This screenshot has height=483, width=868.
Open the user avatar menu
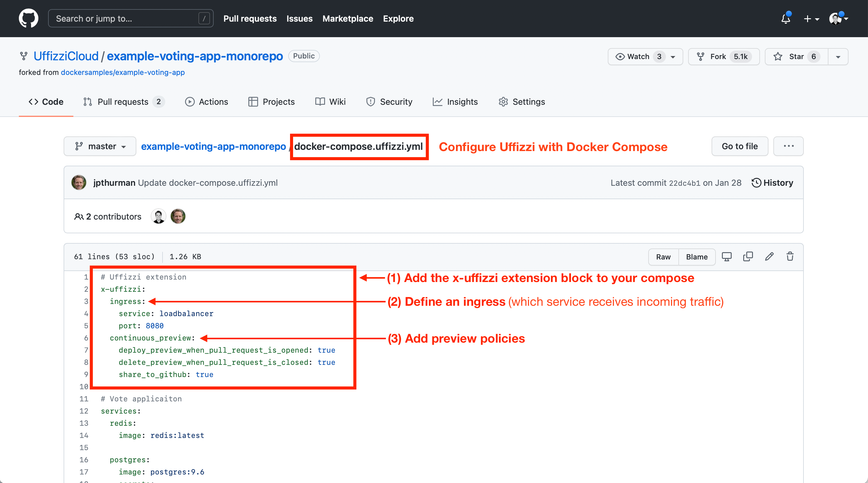point(838,19)
